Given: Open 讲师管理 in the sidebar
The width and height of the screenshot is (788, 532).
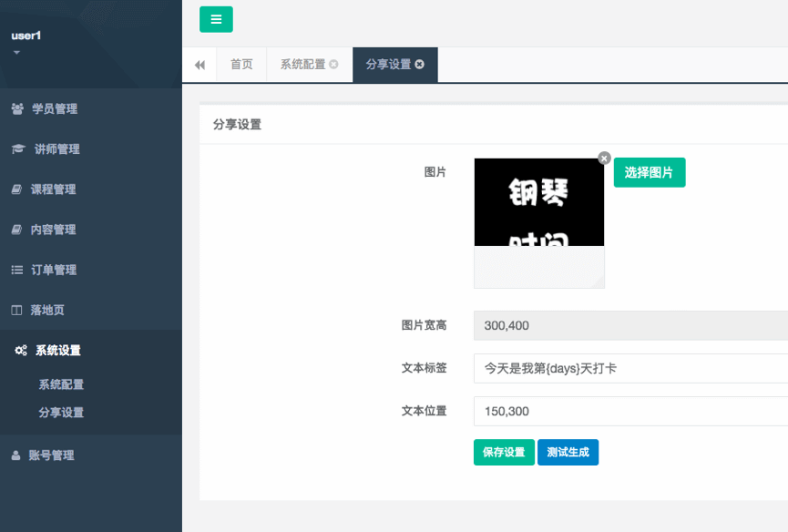Looking at the screenshot, I should click(x=56, y=149).
